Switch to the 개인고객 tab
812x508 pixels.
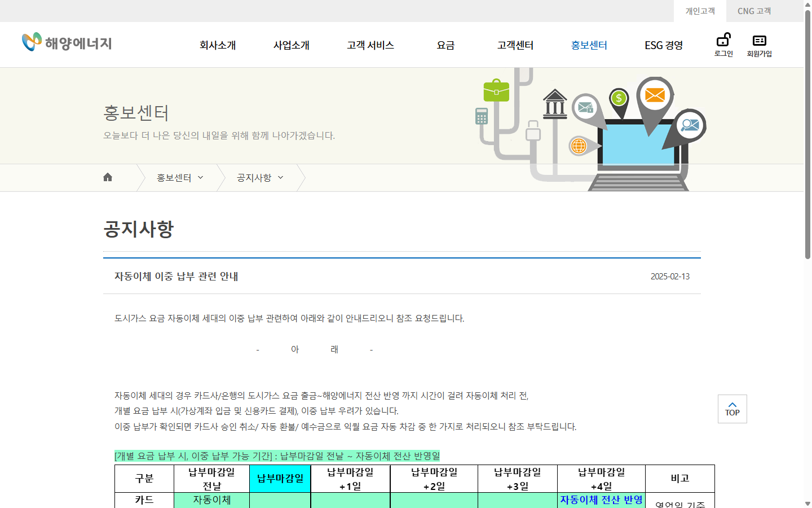[700, 11]
